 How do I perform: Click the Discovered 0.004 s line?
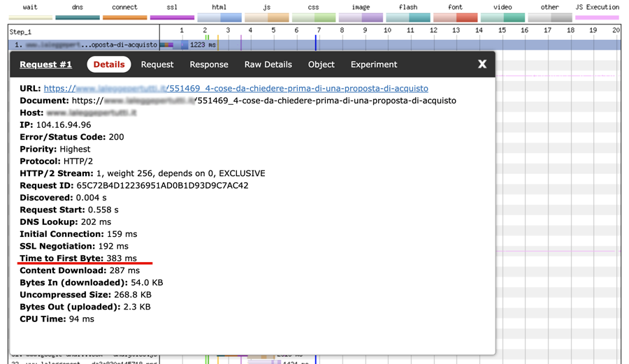[63, 198]
